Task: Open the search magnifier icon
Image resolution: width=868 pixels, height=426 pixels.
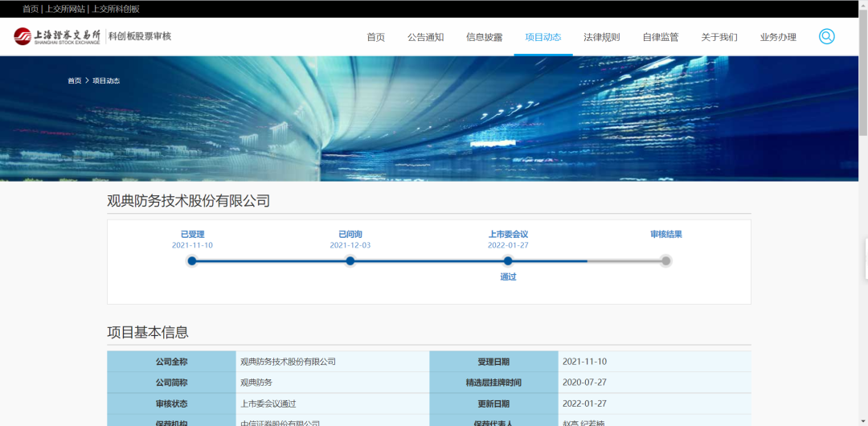Action: (x=826, y=36)
